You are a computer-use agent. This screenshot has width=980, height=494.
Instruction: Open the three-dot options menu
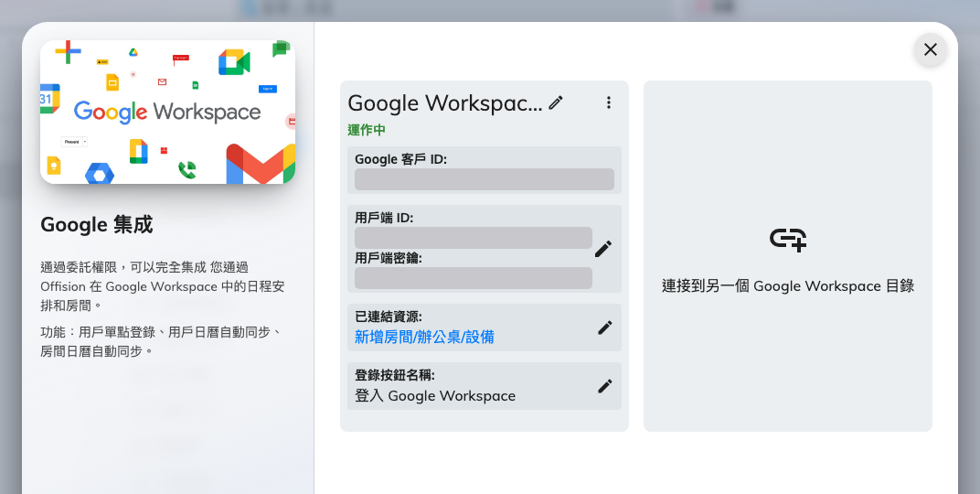608,102
